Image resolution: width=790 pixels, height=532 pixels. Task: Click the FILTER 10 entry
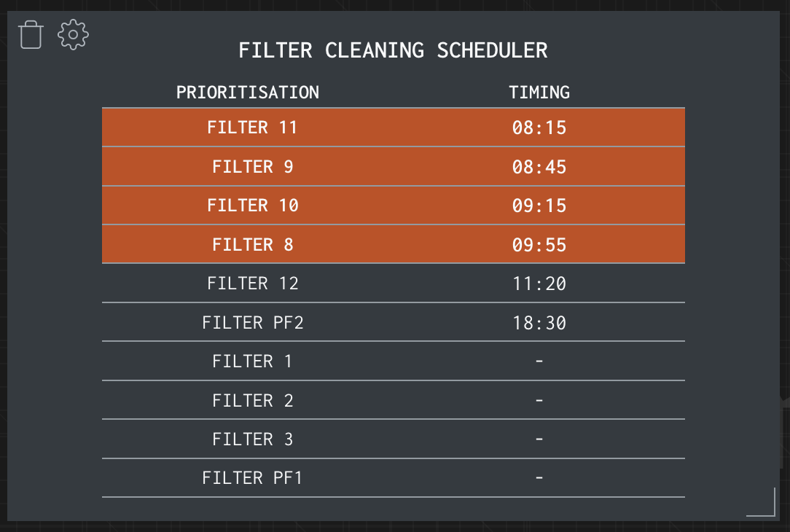[x=394, y=206]
